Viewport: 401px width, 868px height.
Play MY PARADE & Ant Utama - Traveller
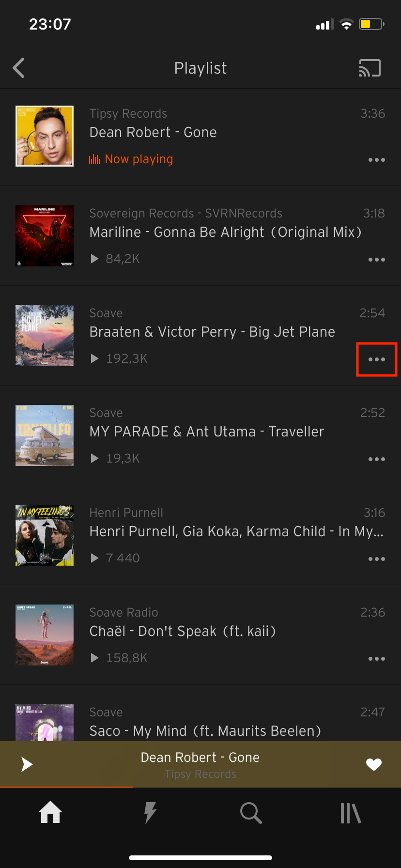click(207, 432)
